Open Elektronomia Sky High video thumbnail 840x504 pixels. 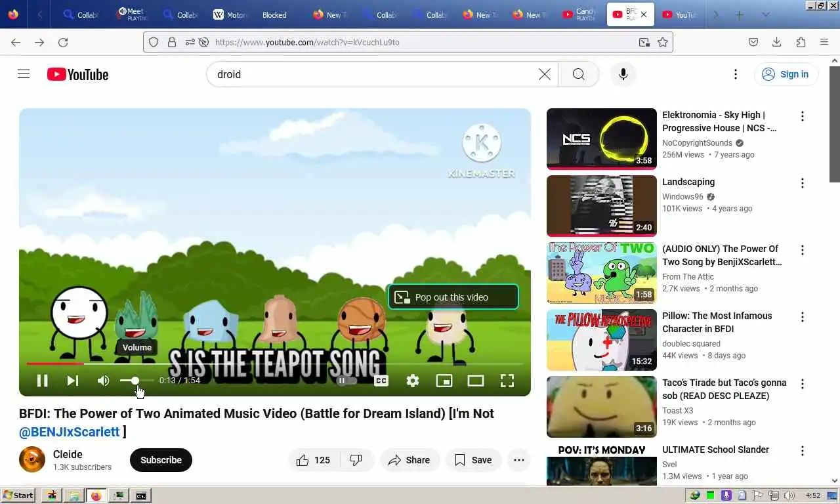[x=602, y=139]
